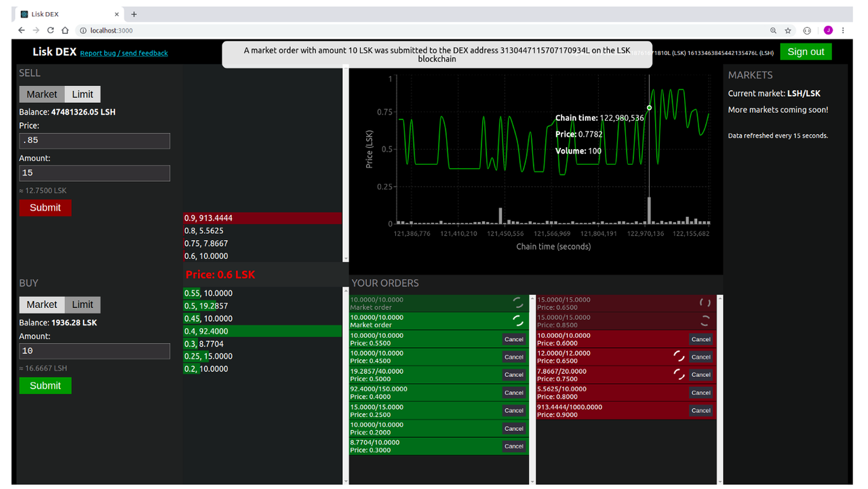Click the sell orders list scrollbar
This screenshot has width=868, height=489.
point(719,389)
